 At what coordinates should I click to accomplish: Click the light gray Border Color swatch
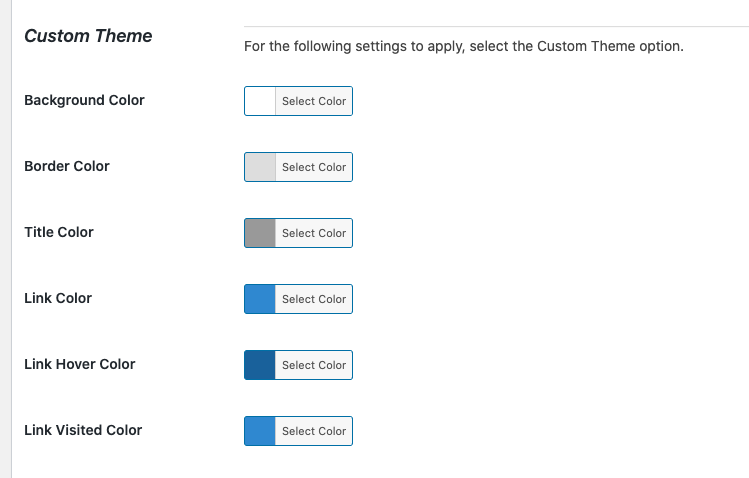point(260,167)
